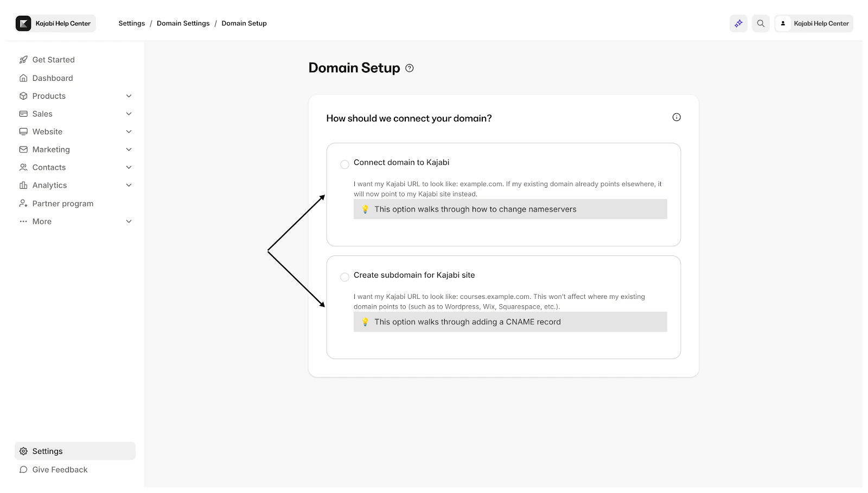
Task: Open the Analytics chart icon
Action: click(23, 185)
